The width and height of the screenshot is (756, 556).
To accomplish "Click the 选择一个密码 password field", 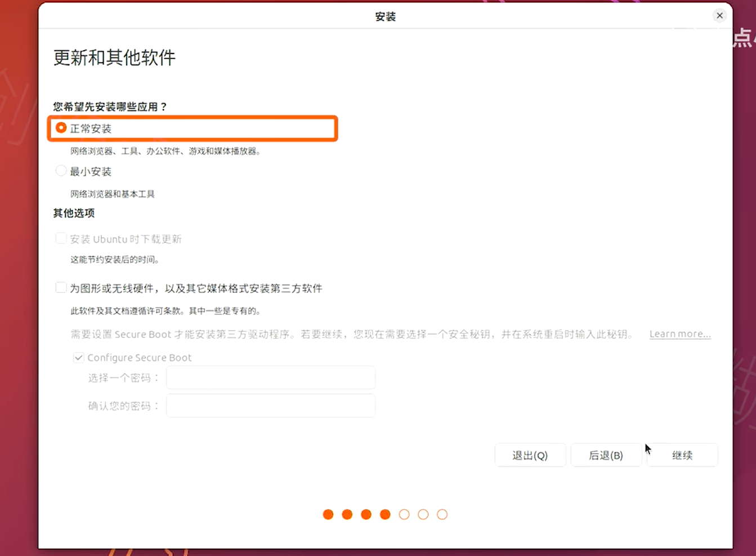I will tap(270, 377).
